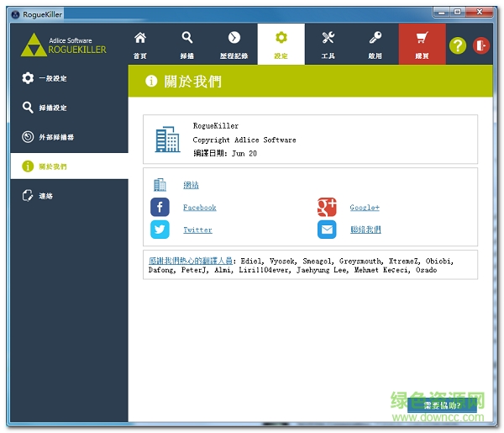Open the Twitter text link
Viewport: 504px width, 433px height.
click(x=197, y=230)
